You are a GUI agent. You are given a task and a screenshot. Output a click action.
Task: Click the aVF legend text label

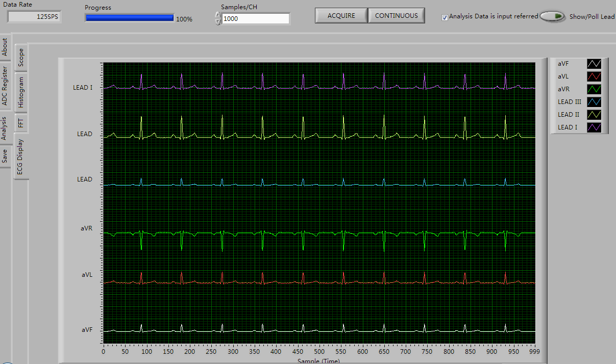tap(563, 64)
